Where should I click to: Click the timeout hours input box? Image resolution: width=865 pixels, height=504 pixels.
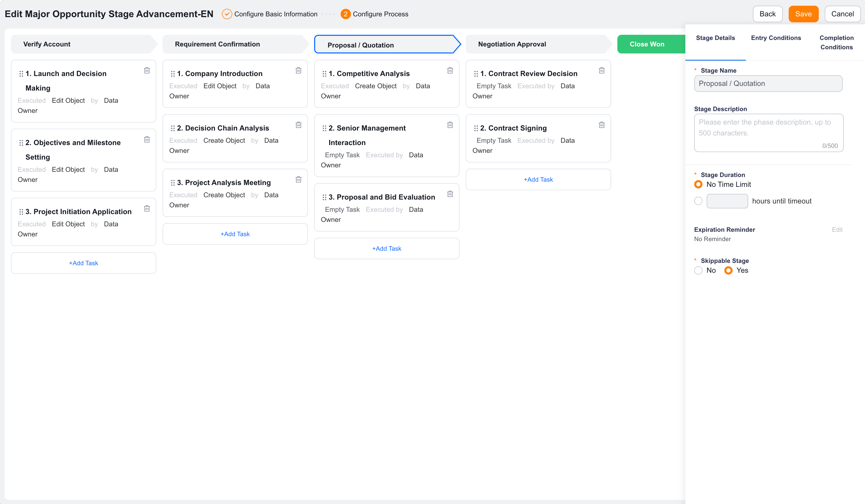pos(727,201)
